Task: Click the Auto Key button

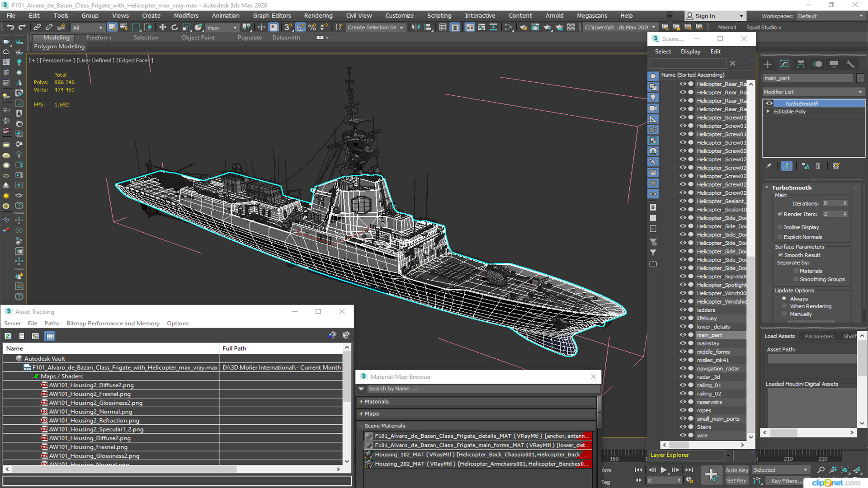Action: [x=737, y=470]
